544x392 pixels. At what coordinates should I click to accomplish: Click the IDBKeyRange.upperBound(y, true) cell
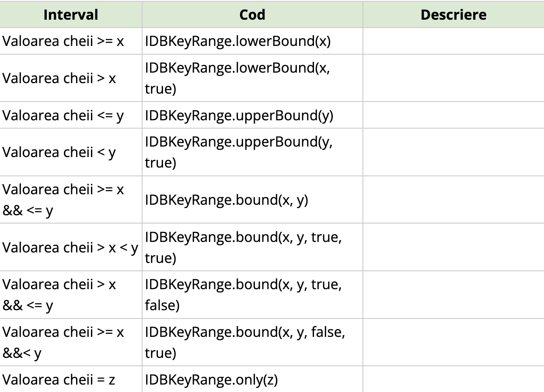coord(239,152)
